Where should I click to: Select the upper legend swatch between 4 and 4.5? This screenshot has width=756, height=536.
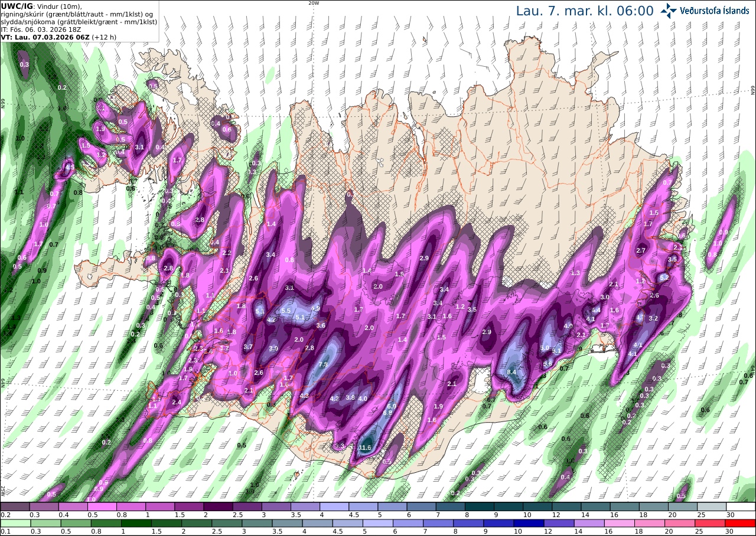pos(334,506)
